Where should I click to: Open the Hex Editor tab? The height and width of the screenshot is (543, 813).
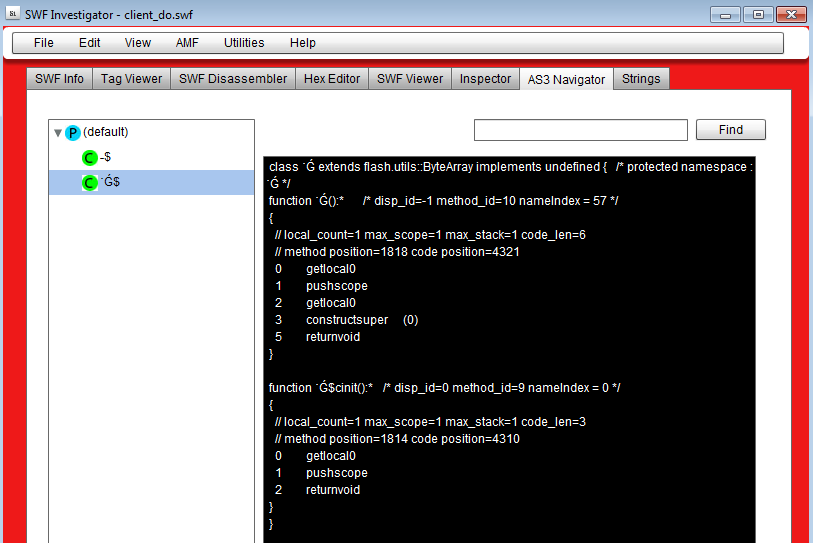(x=332, y=79)
